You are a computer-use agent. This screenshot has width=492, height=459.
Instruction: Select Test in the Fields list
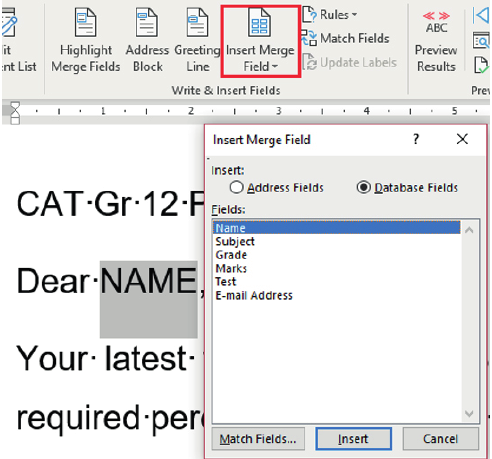(x=337, y=282)
